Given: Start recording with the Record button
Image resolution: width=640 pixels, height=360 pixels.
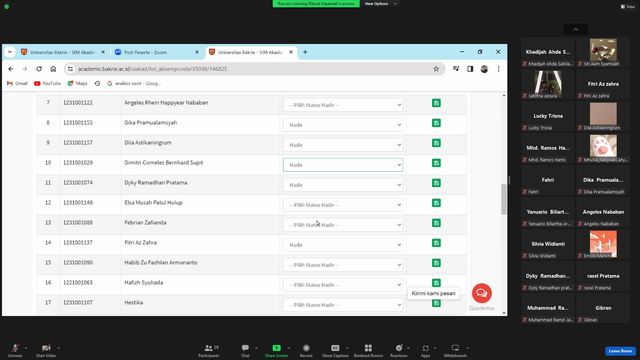Looking at the screenshot, I should click(306, 350).
